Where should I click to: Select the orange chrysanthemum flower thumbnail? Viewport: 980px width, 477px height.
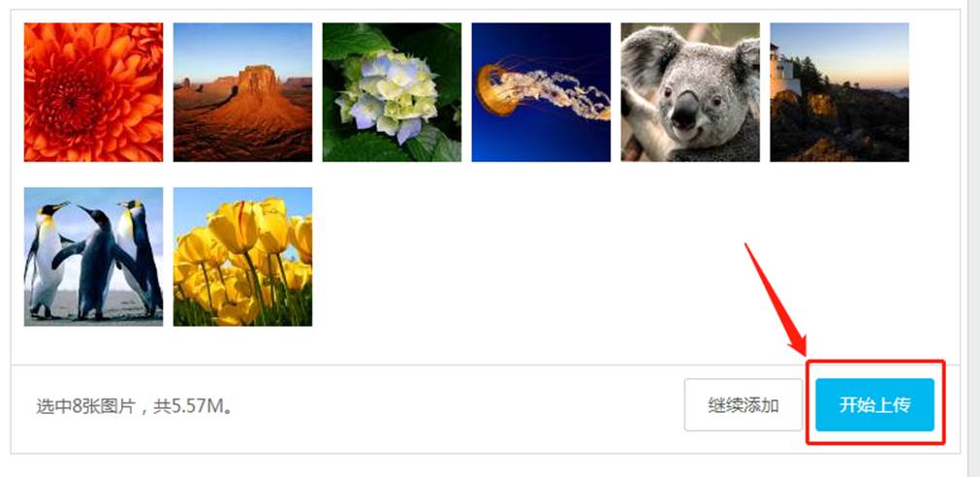[93, 92]
